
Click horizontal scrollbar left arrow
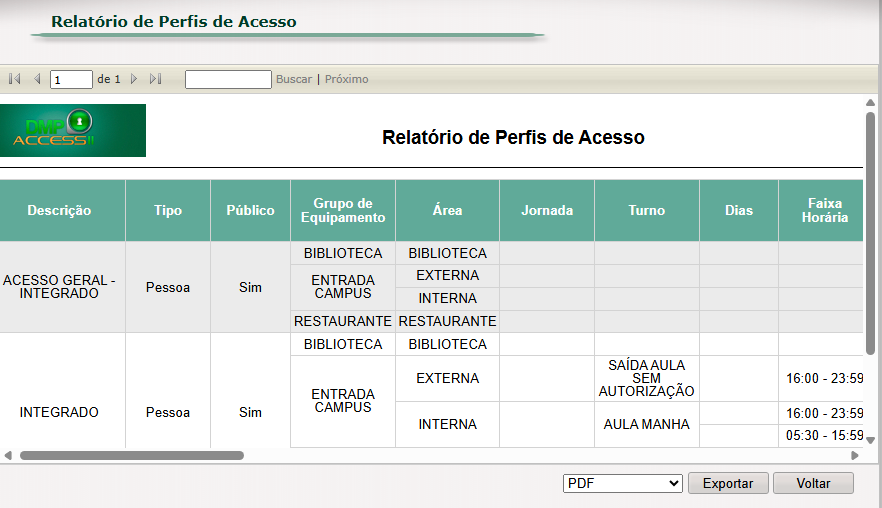click(8, 455)
